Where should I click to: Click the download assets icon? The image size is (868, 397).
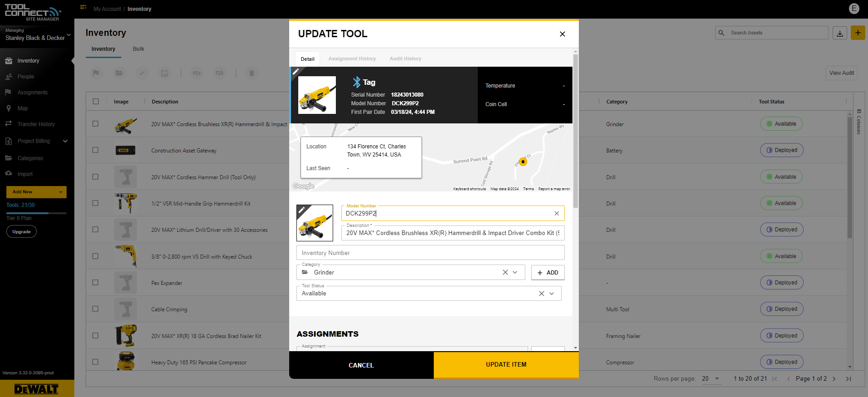click(840, 33)
